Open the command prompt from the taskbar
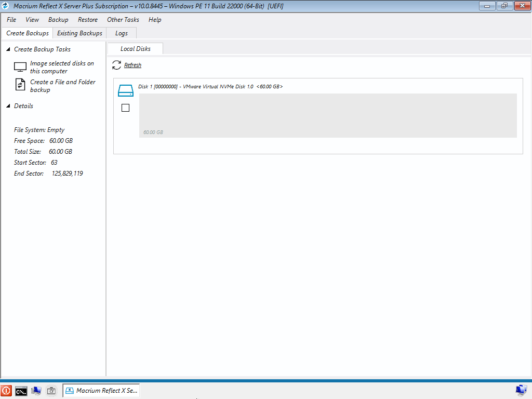Viewport: 532px width, 399px height. [x=21, y=391]
